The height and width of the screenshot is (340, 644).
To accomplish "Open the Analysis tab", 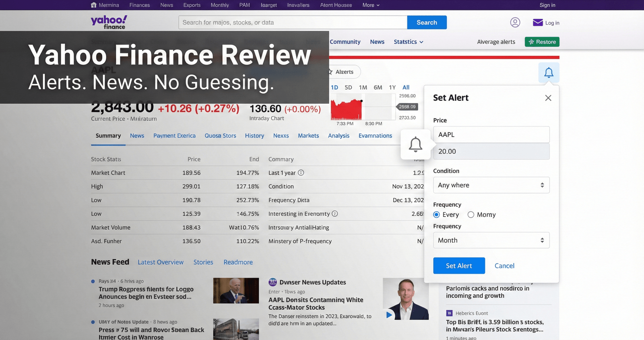I will point(339,136).
